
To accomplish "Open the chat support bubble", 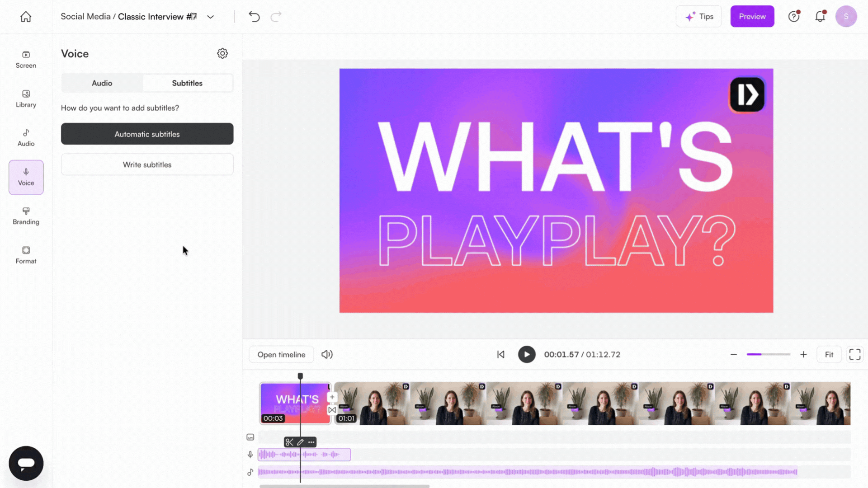I will pos(26,463).
